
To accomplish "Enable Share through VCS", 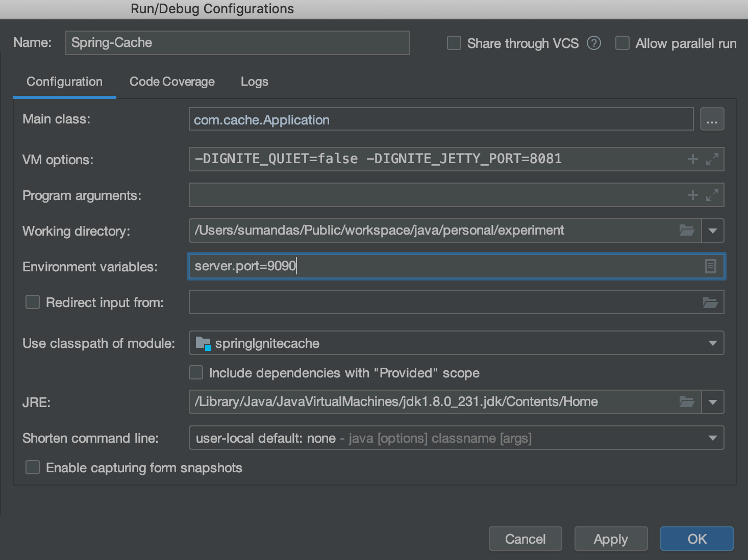I will coord(454,43).
